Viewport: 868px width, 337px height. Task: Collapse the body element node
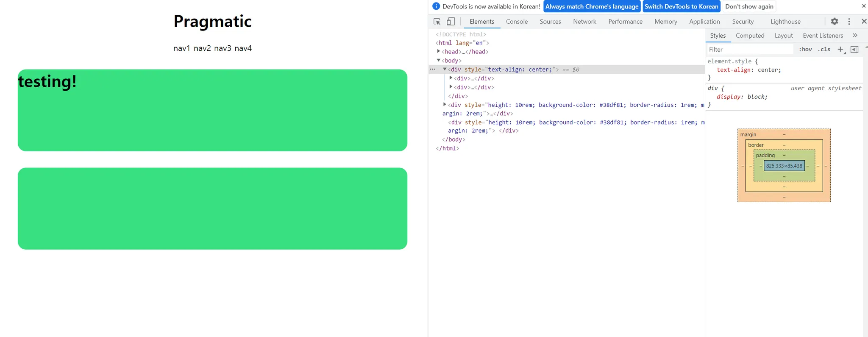tap(439, 60)
